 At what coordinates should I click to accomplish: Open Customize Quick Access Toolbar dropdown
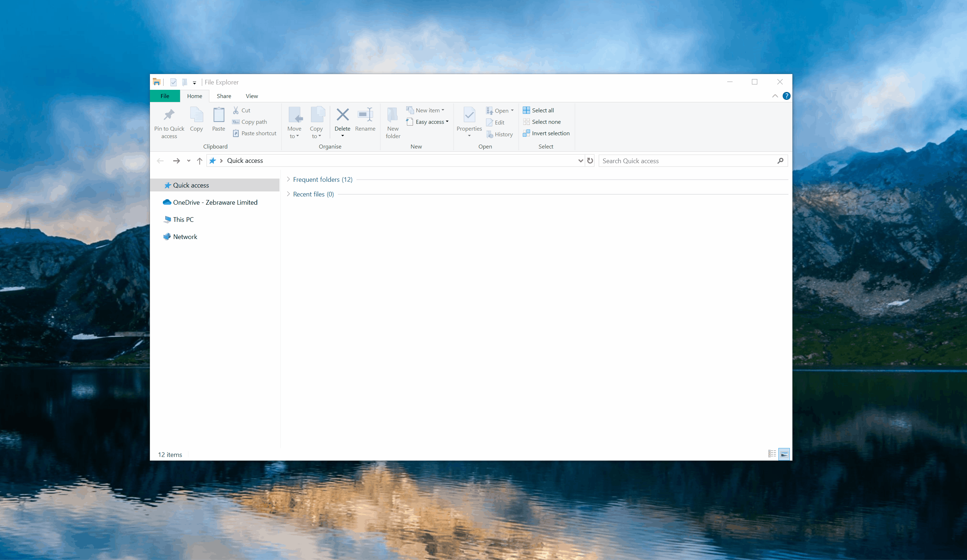click(x=195, y=82)
